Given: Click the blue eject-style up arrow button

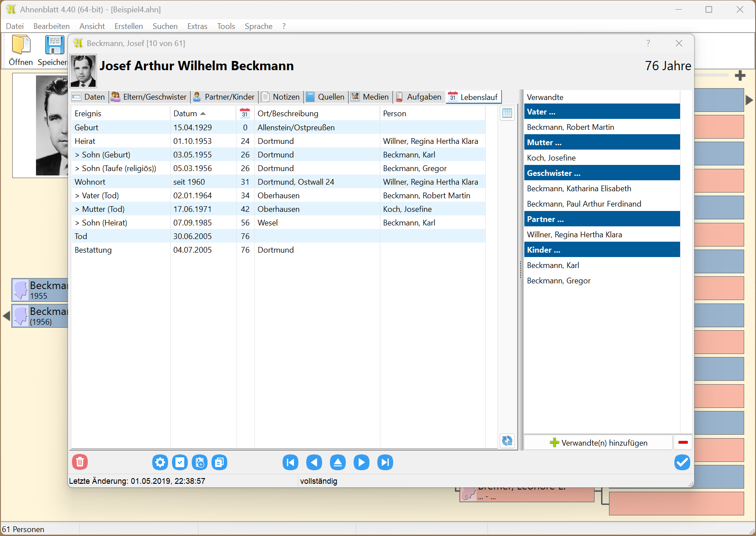Looking at the screenshot, I should point(338,462).
